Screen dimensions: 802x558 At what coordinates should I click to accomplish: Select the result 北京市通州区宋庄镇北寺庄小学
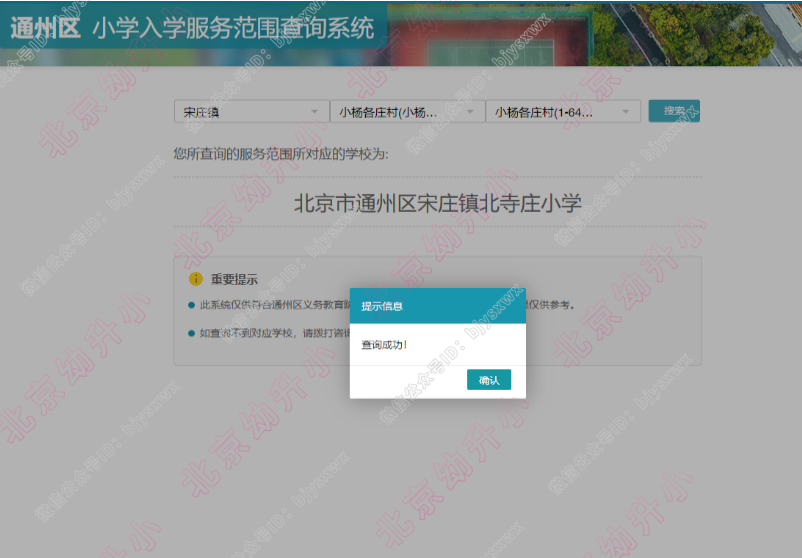click(x=437, y=204)
